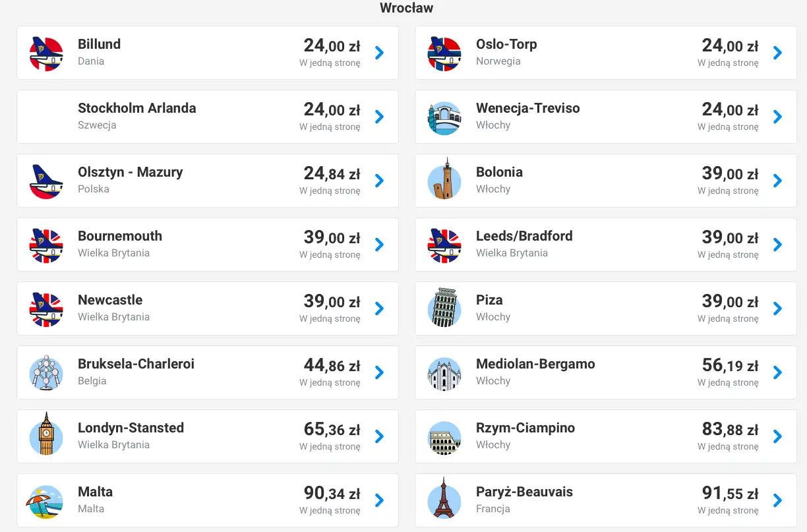Open the Bournemouth destination link
Viewport: 807px width, 532px height.
[120, 236]
